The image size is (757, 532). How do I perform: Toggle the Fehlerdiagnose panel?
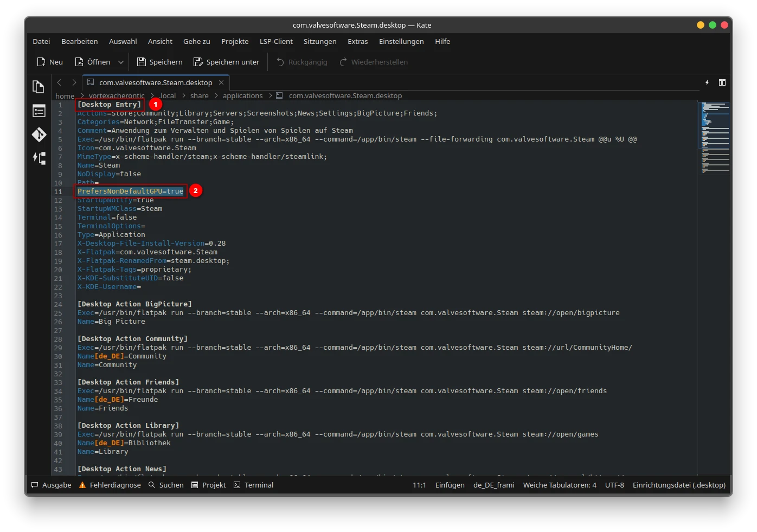(110, 485)
